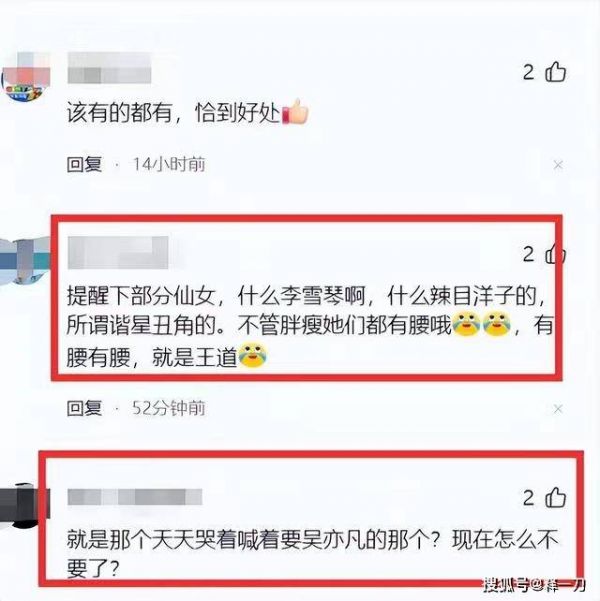
Task: Reply to the comment posted 52分钟前
Action: [84, 408]
